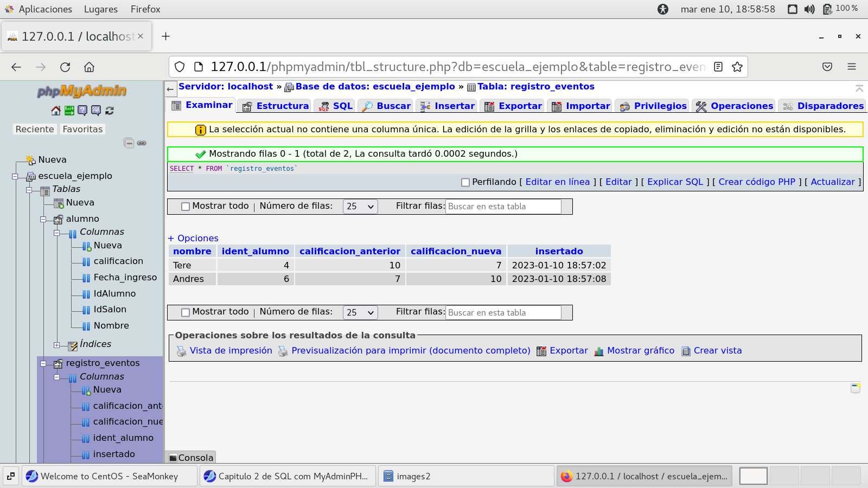Viewport: 868px width, 488px height.
Task: Click the chain link icon in the navigation panel
Action: click(142, 143)
